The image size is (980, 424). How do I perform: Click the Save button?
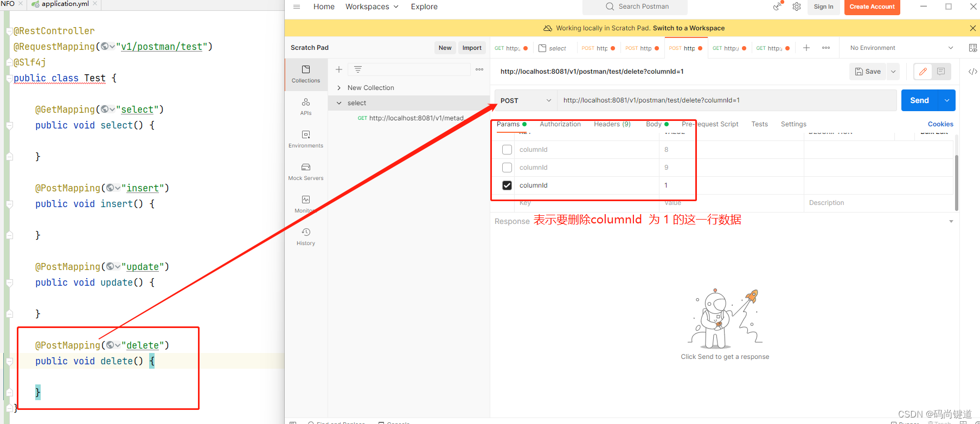click(868, 72)
